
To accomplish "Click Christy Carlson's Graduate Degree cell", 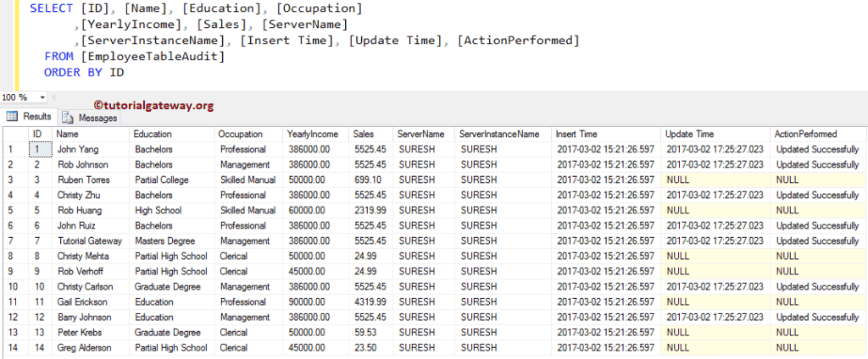I will pyautogui.click(x=171, y=286).
